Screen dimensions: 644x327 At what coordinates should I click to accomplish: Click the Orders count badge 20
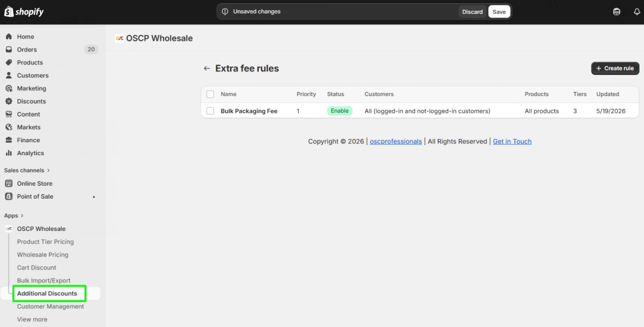pos(91,49)
